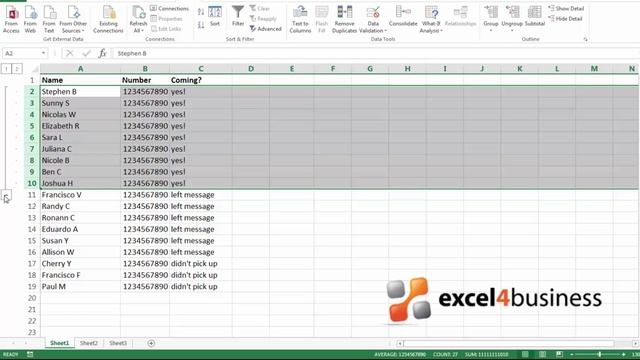Click the zoom slider handle
Screen dimensions: 640x360
point(599,354)
